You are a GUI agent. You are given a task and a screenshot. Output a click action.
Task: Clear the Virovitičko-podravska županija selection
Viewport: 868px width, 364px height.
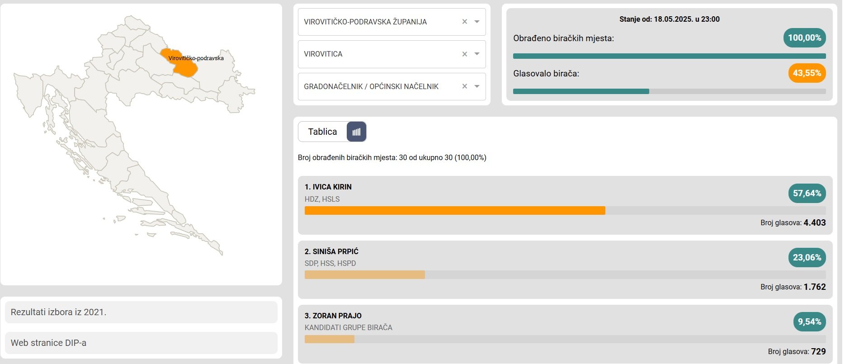tap(464, 22)
